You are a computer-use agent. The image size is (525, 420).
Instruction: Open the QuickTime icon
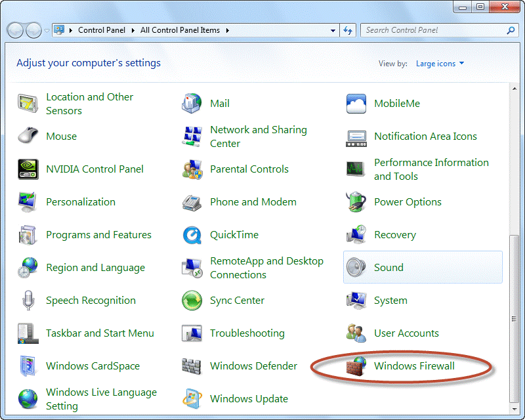point(192,235)
